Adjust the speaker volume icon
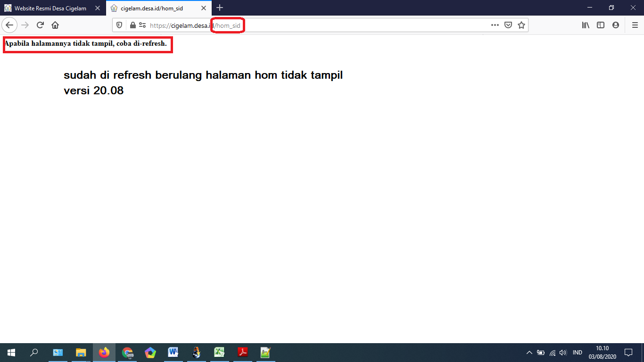 pos(562,352)
